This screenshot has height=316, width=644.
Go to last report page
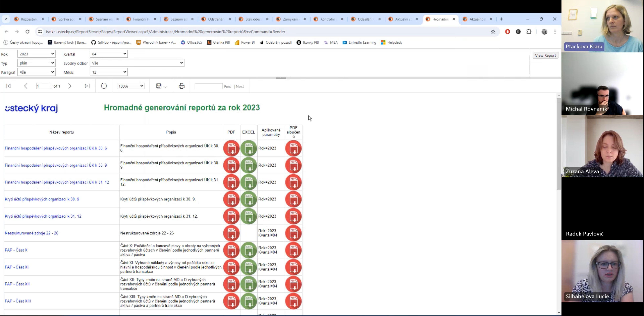87,86
